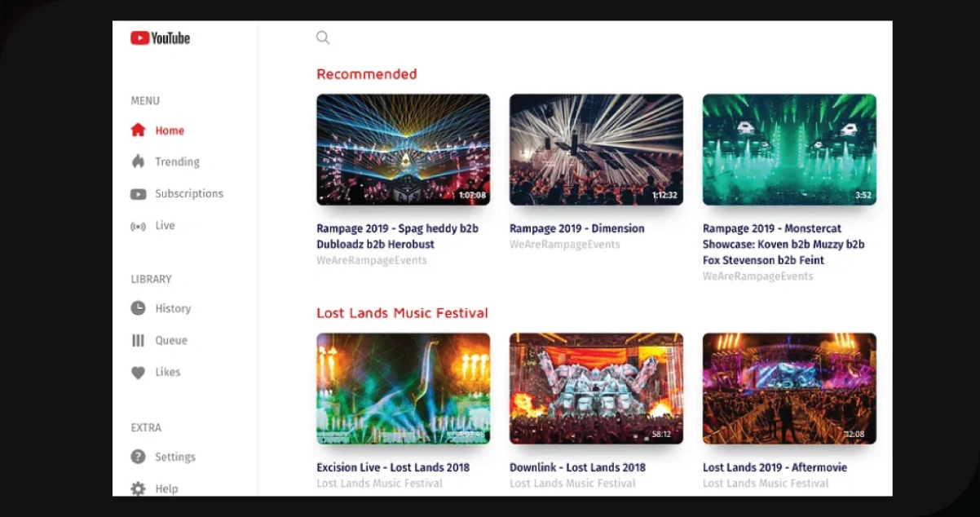This screenshot has width=980, height=517.
Task: Click the Queue bars icon
Action: pyautogui.click(x=139, y=340)
